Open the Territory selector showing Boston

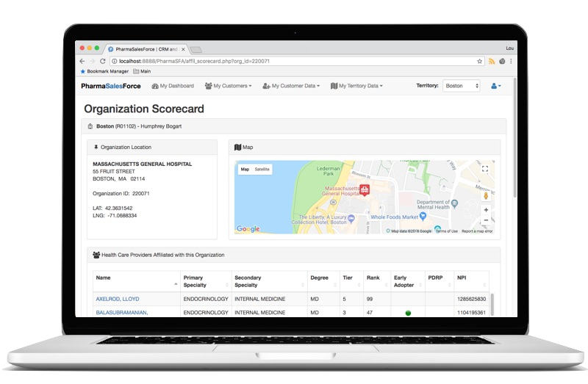(x=461, y=86)
